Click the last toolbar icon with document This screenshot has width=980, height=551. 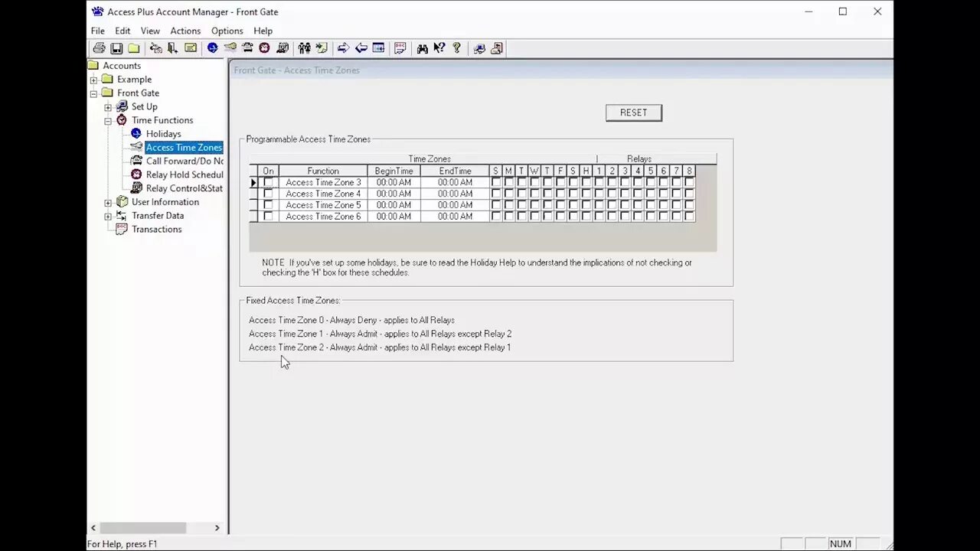point(497,48)
